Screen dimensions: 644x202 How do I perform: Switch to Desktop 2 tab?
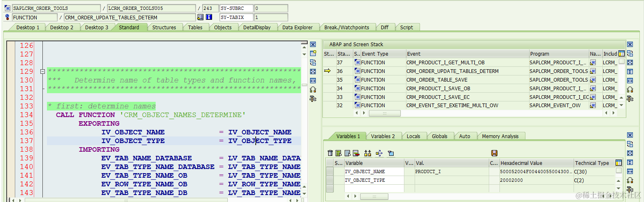pos(62,27)
